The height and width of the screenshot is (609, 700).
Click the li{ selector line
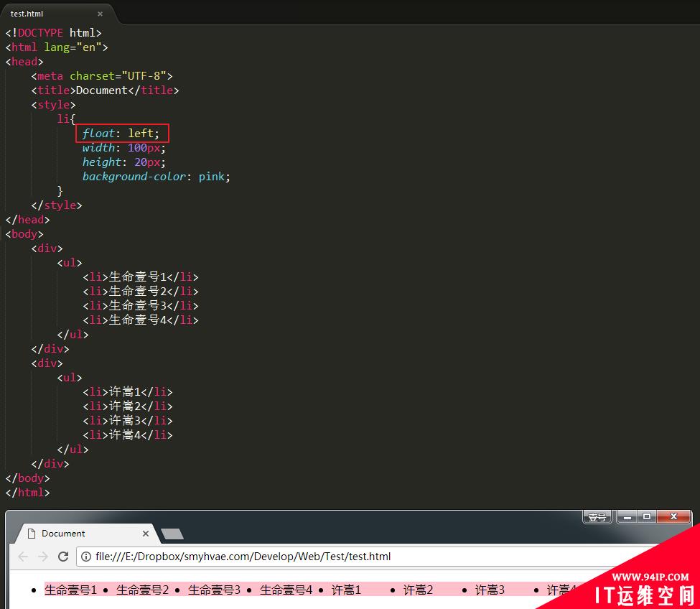coord(66,118)
